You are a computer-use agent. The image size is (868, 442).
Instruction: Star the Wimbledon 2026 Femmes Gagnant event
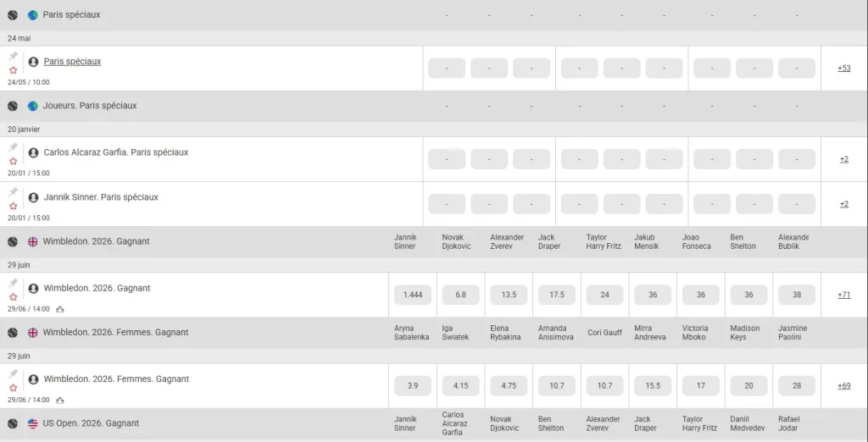(14, 388)
